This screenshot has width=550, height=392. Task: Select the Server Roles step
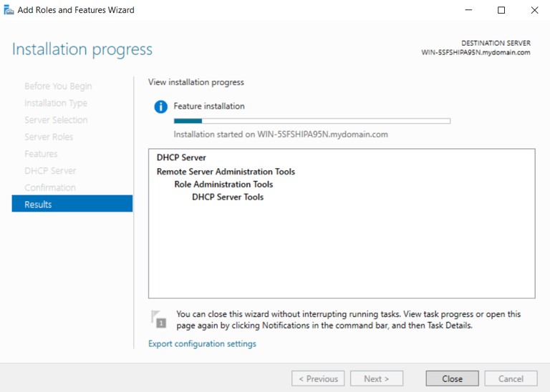49,137
